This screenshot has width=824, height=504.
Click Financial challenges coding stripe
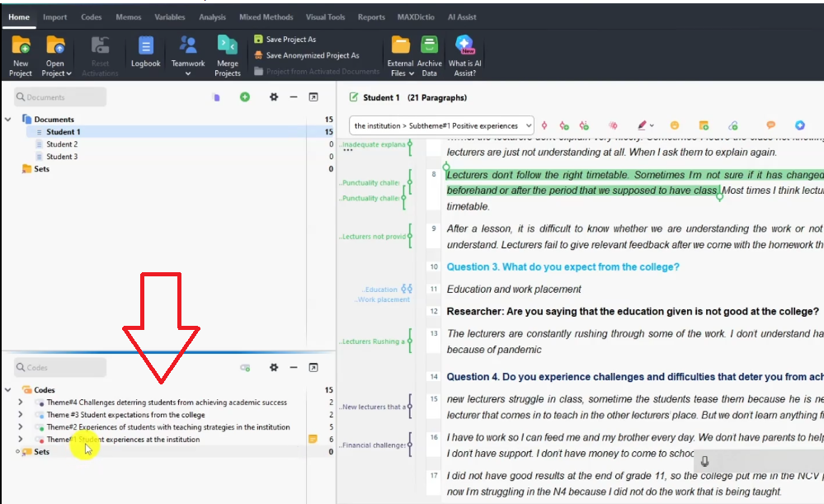tap(410, 445)
